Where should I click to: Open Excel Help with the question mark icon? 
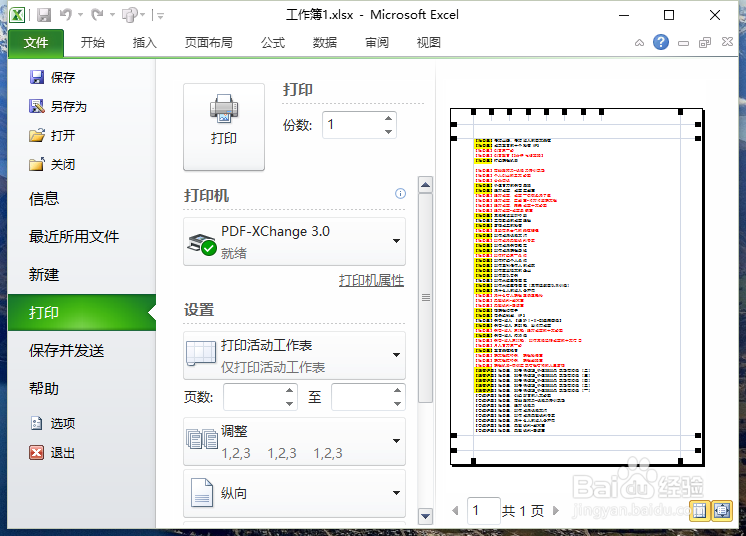tap(661, 42)
